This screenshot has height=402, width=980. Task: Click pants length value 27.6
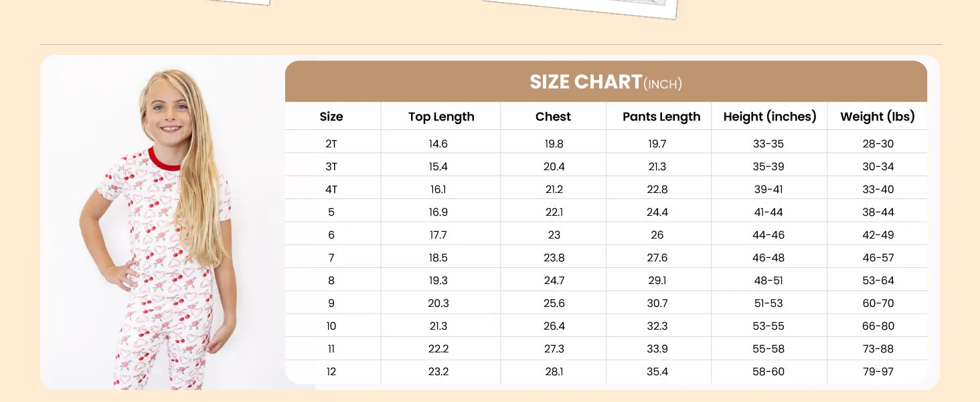pos(657,258)
